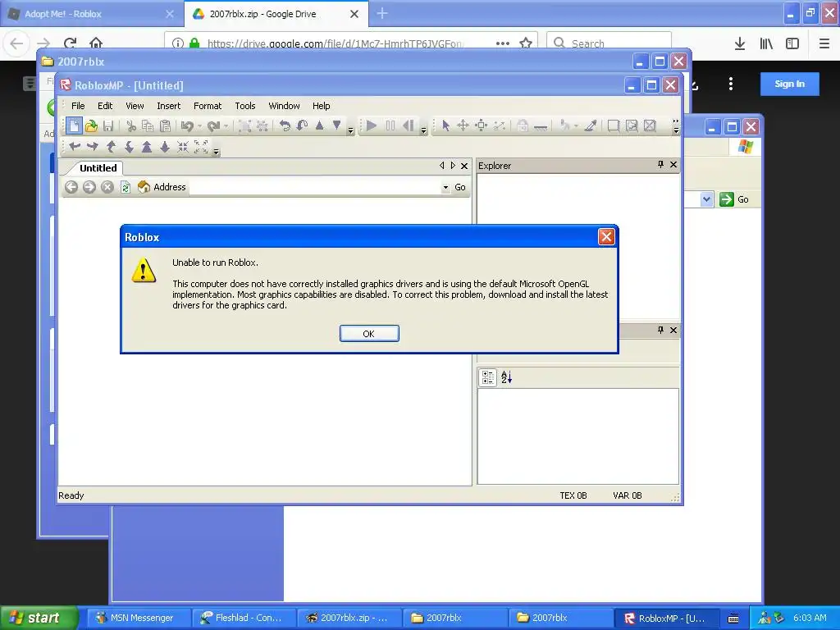Click the RobloxMP Address input field
Screen dimensions: 840x630
[314, 187]
